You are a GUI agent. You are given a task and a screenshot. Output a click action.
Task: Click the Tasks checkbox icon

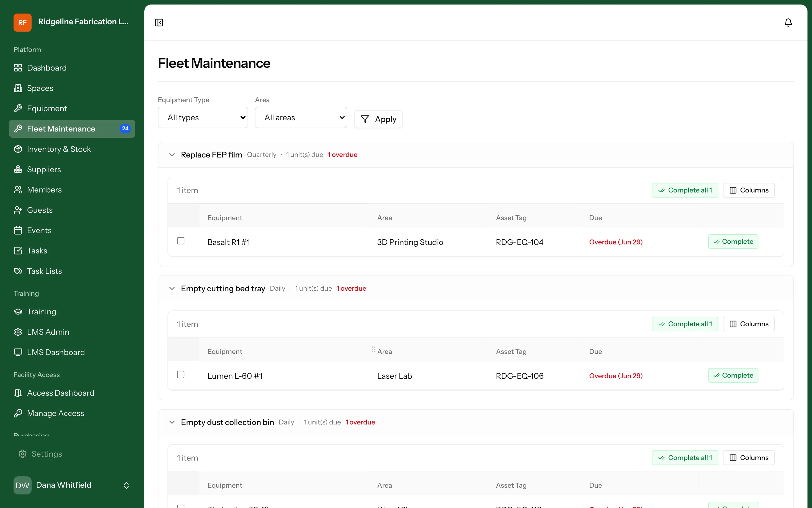click(x=18, y=251)
